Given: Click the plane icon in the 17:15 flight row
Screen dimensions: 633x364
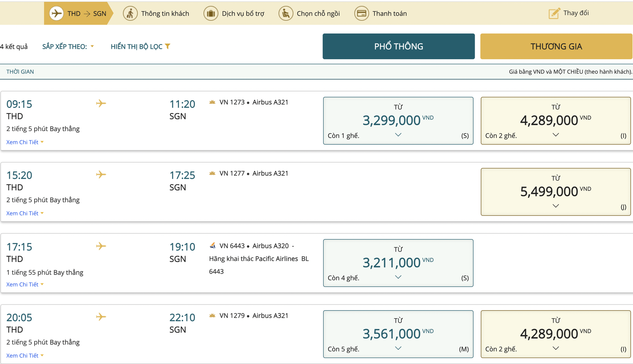Looking at the screenshot, I should 101,246.
